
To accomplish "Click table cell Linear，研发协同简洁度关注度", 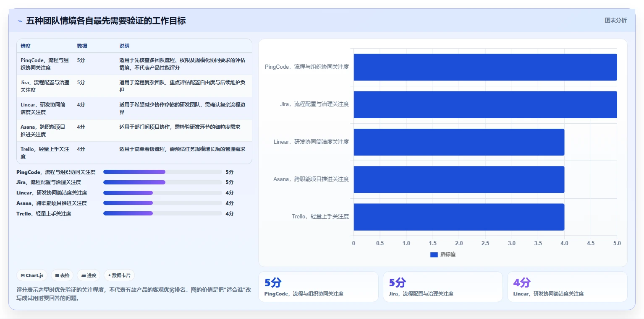I will pyautogui.click(x=45, y=108).
